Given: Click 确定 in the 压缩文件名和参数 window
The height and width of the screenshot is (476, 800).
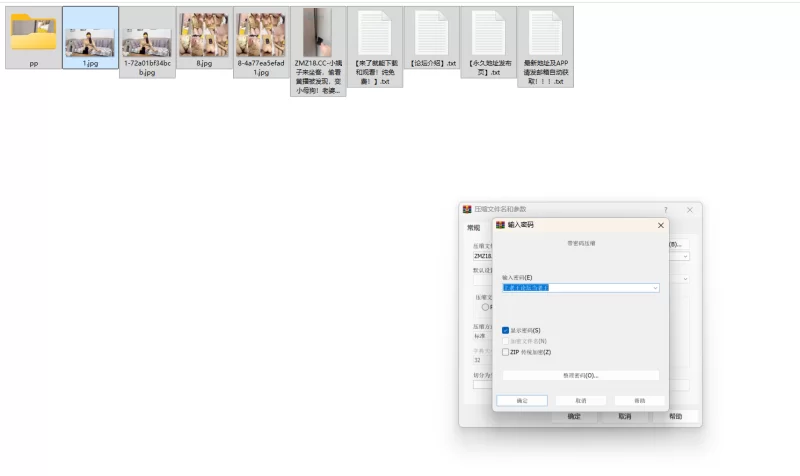Looking at the screenshot, I should tap(574, 416).
